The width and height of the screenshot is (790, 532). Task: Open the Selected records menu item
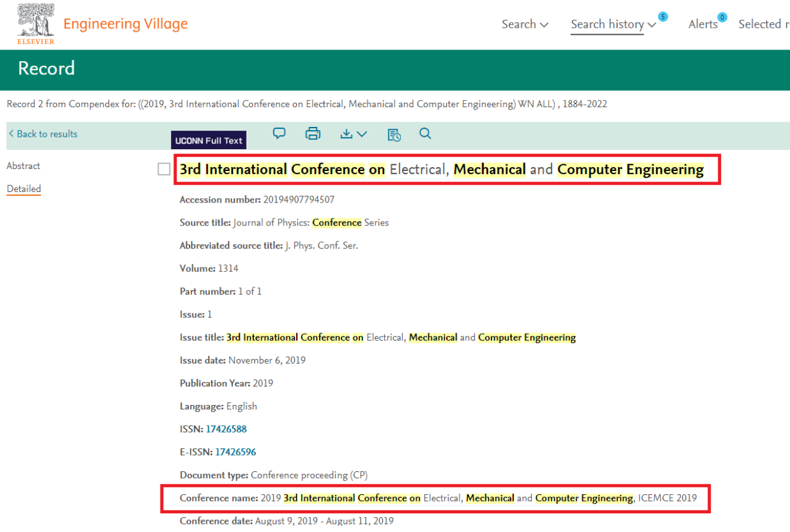tap(764, 24)
